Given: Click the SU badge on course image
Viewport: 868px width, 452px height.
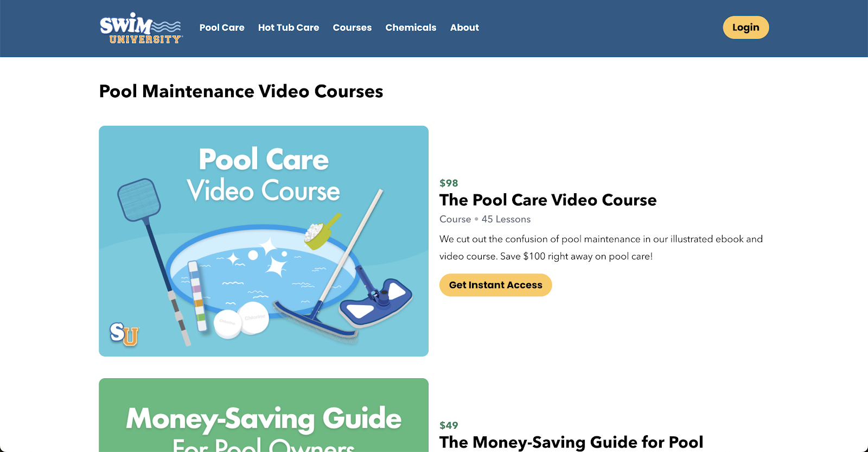Looking at the screenshot, I should (x=124, y=334).
